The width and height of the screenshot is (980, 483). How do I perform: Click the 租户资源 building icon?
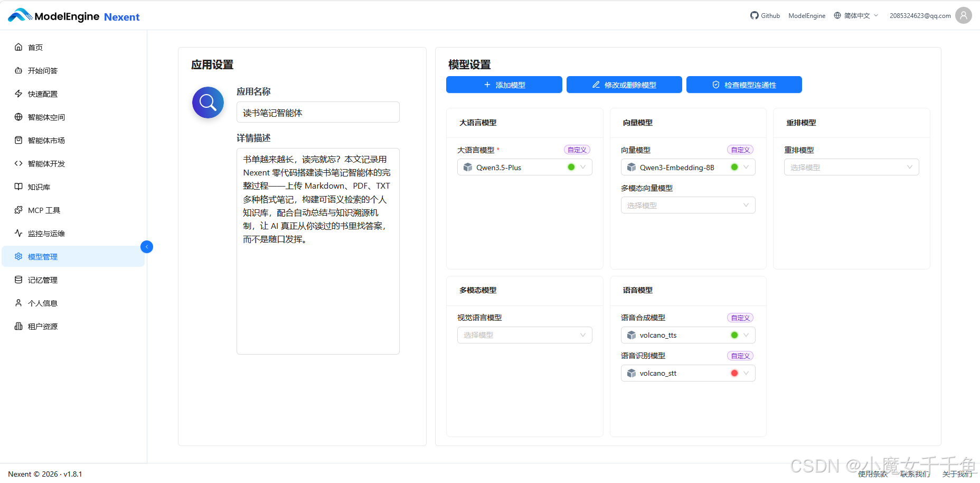[18, 326]
